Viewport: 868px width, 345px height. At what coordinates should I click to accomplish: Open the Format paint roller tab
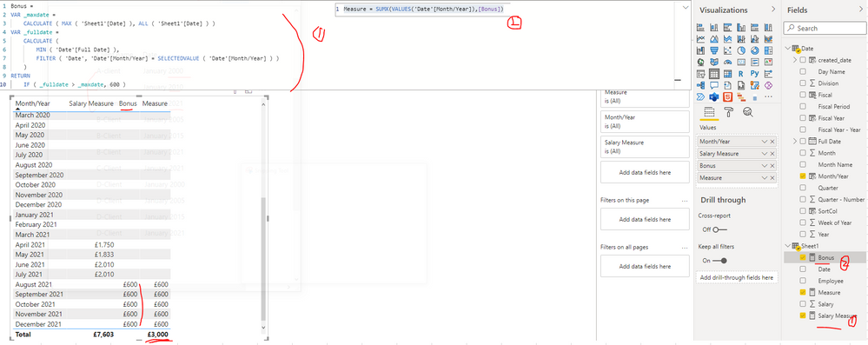[728, 112]
